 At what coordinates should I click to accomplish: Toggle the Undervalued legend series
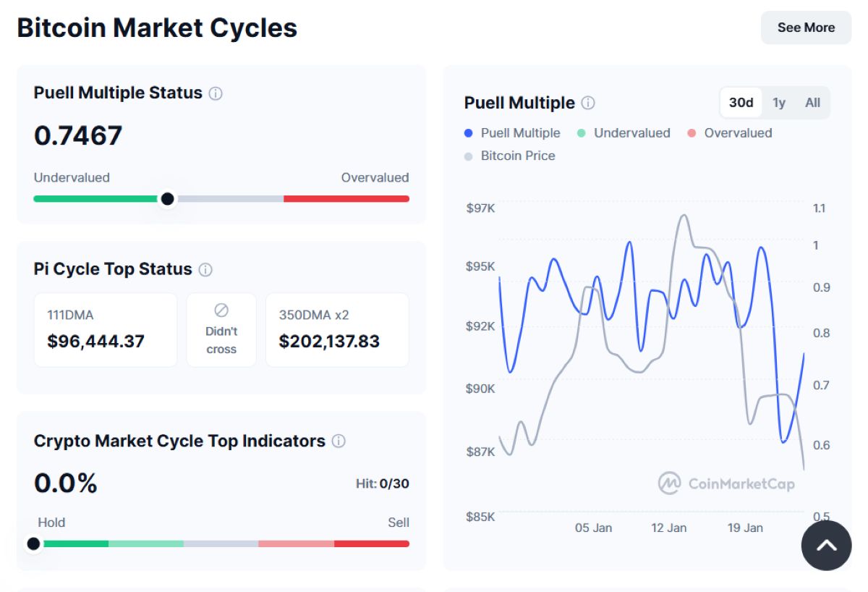click(x=624, y=133)
